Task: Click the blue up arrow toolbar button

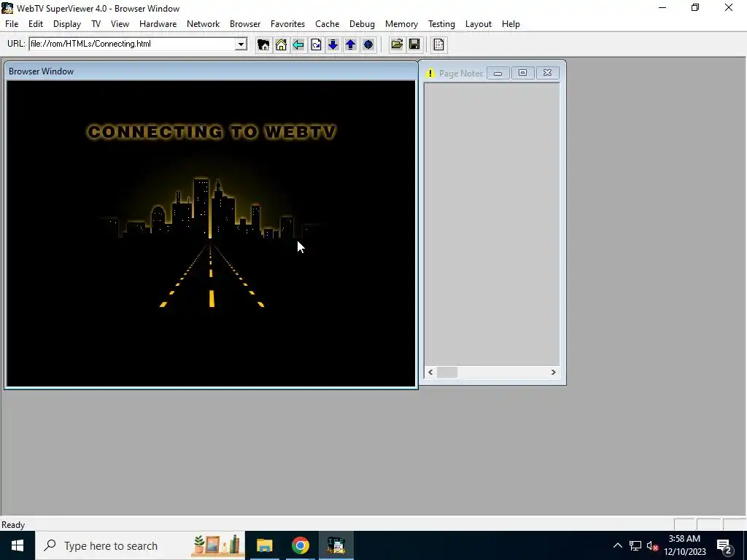Action: click(351, 44)
